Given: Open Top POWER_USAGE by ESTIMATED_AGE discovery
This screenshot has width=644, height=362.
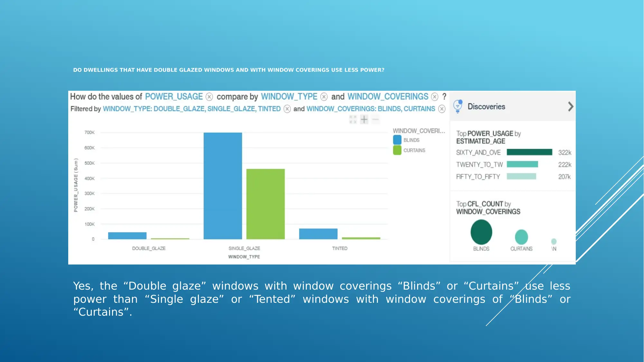Looking at the screenshot, I should point(488,137).
